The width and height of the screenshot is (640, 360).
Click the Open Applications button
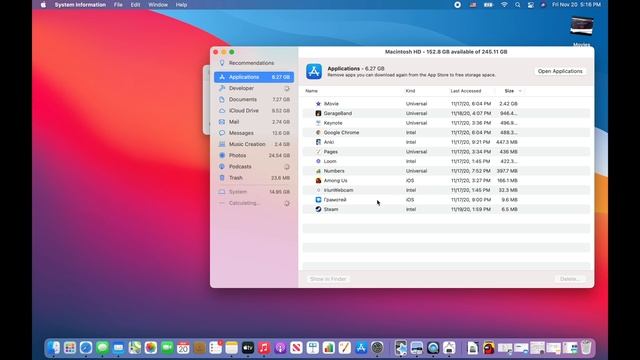(560, 71)
